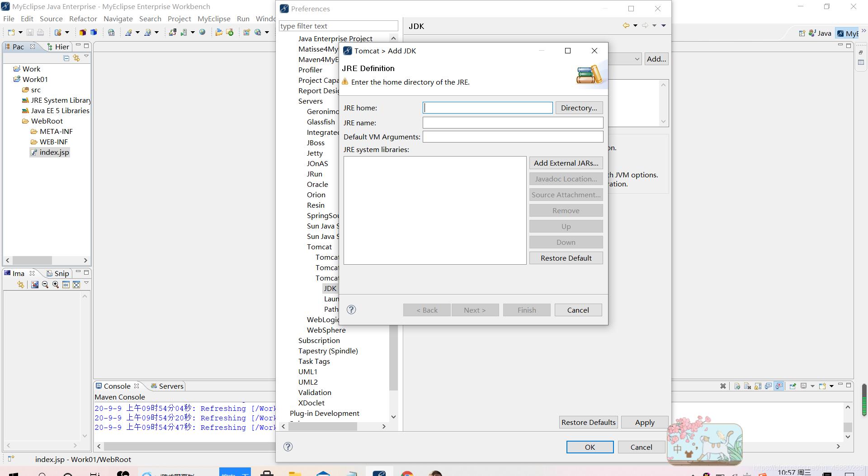Click back arrow in Preferences JDK header
The height and width of the screenshot is (476, 868).
(x=626, y=26)
